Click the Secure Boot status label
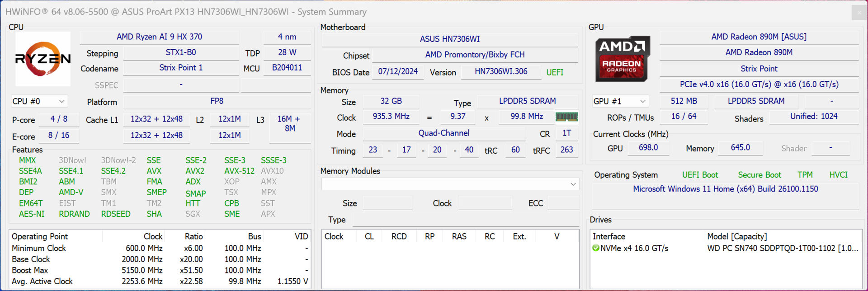This screenshot has width=868, height=291. coord(759,175)
